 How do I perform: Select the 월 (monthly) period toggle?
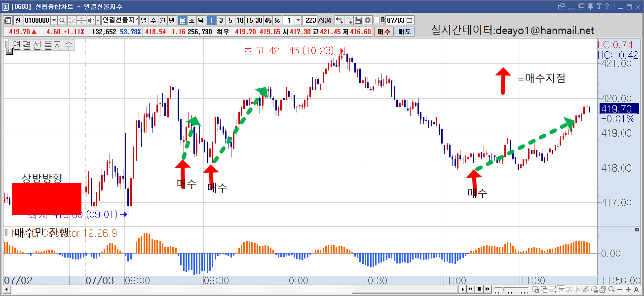pos(162,20)
